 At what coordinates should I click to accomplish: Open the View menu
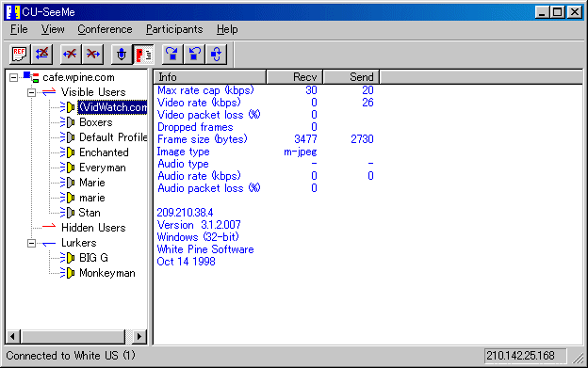pyautogui.click(x=53, y=29)
